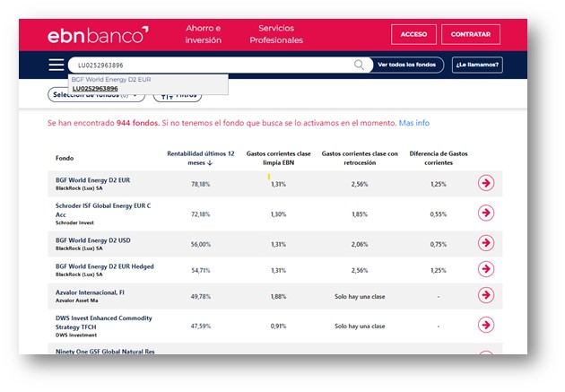565x392 pixels.
Task: Click the CONTRATAR button
Action: point(471,34)
